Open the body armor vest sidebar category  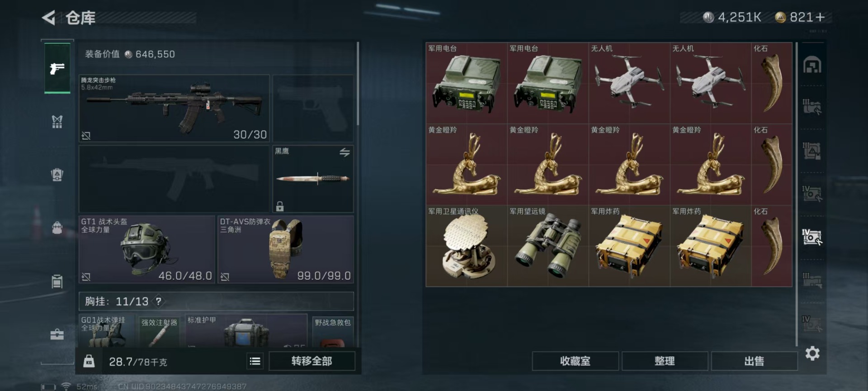(x=57, y=121)
